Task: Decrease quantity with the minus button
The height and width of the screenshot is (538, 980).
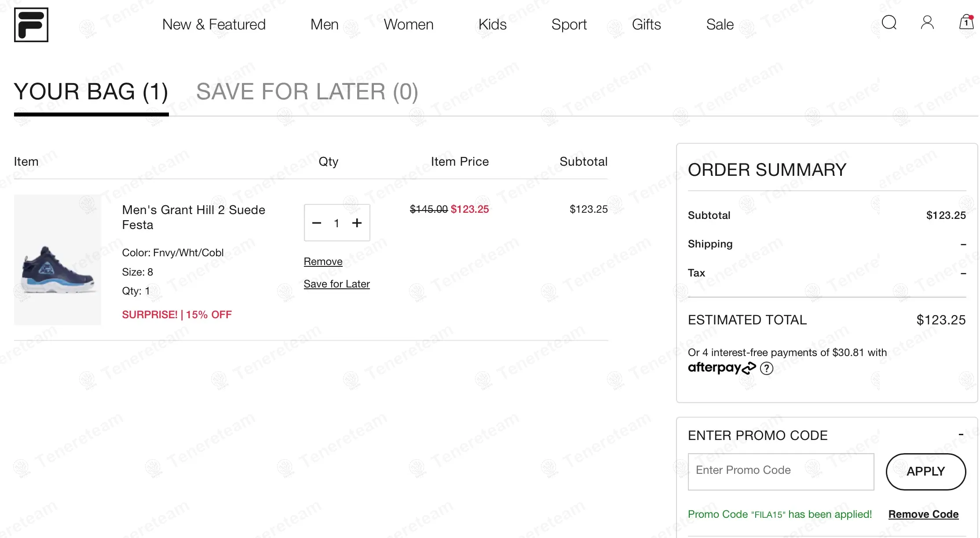Action: click(317, 223)
